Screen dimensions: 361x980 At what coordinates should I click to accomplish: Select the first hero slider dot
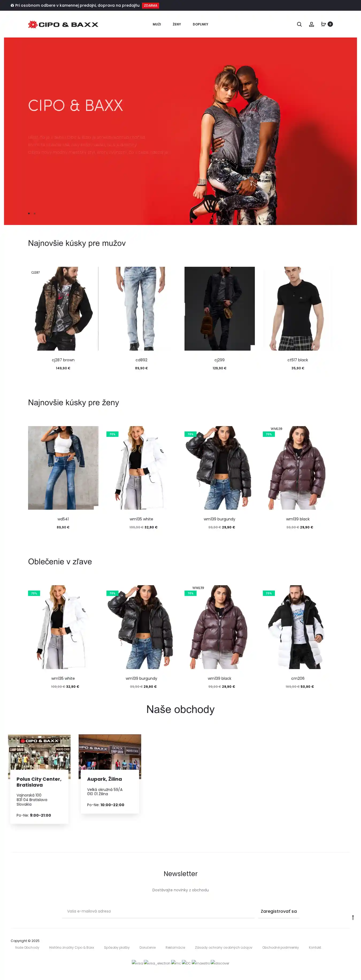pos(29,213)
